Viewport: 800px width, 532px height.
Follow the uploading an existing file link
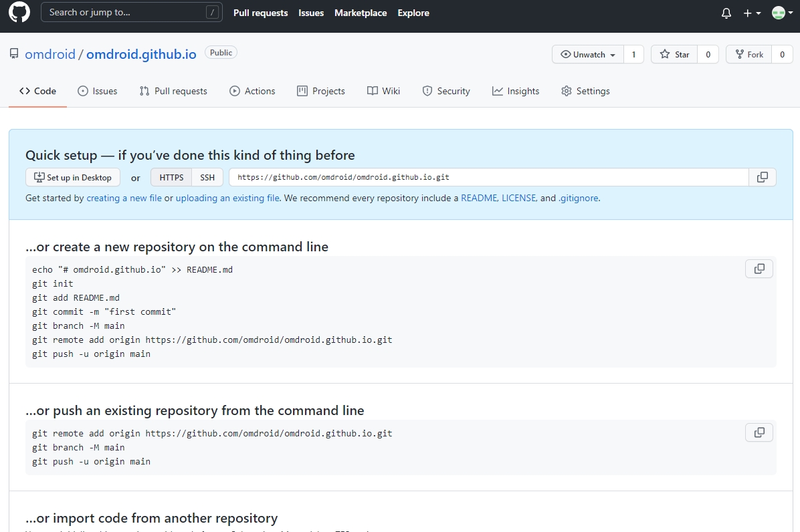227,198
